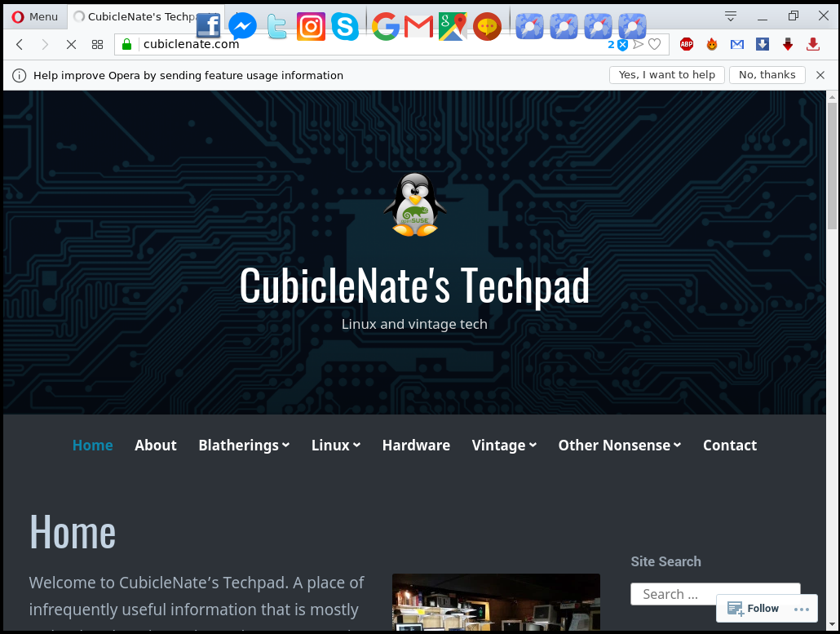Open the Google Maps bookmark

coord(452,26)
